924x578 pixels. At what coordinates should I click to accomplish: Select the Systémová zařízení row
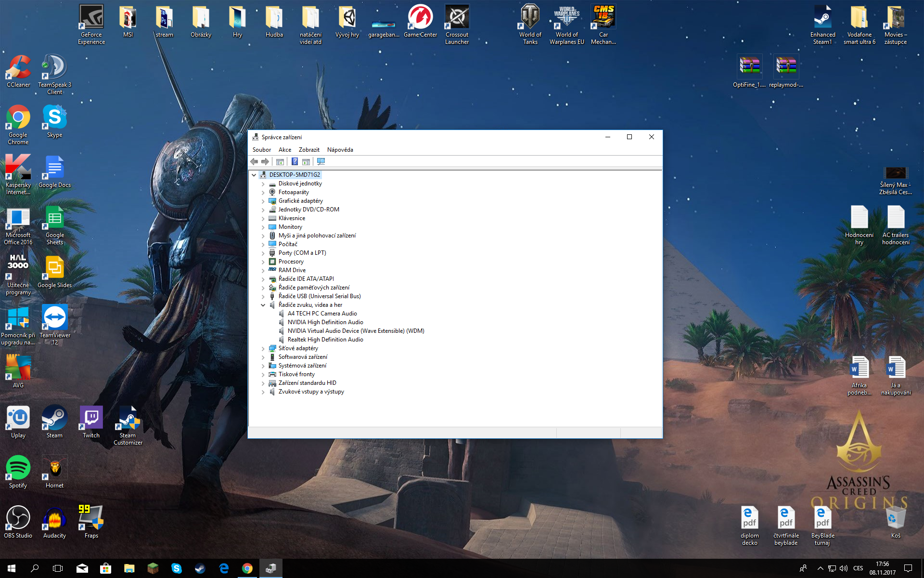(302, 366)
